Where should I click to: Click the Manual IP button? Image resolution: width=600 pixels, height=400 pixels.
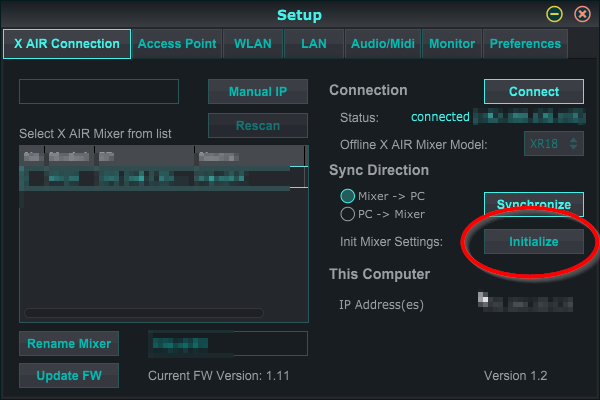tap(258, 91)
